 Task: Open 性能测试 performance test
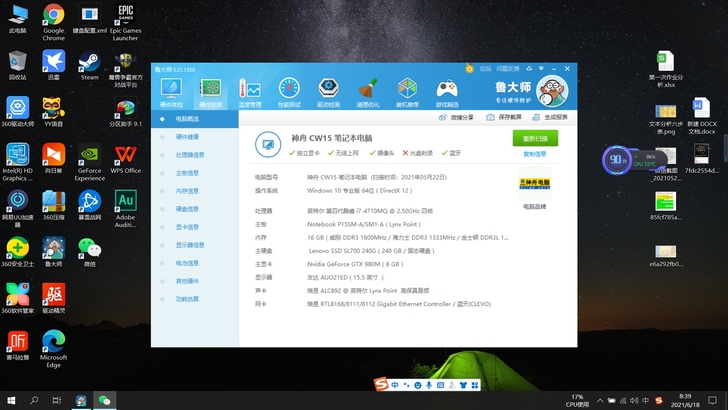[289, 93]
